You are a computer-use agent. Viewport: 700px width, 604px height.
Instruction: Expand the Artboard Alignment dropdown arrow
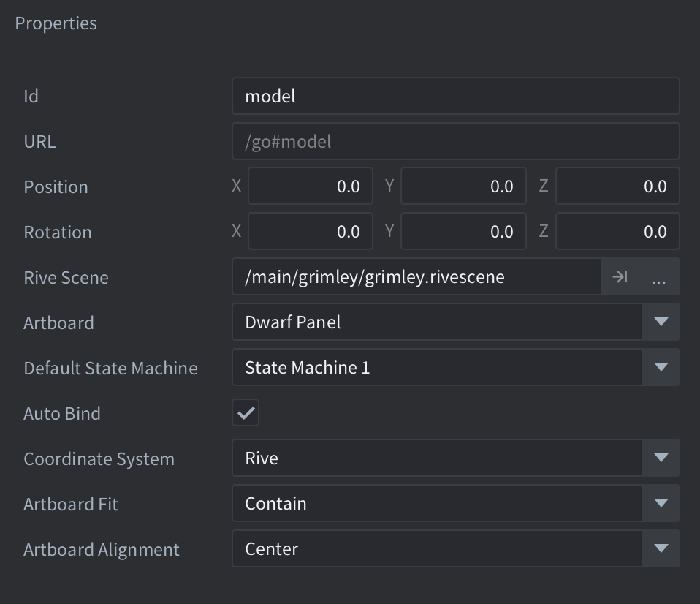tap(661, 549)
